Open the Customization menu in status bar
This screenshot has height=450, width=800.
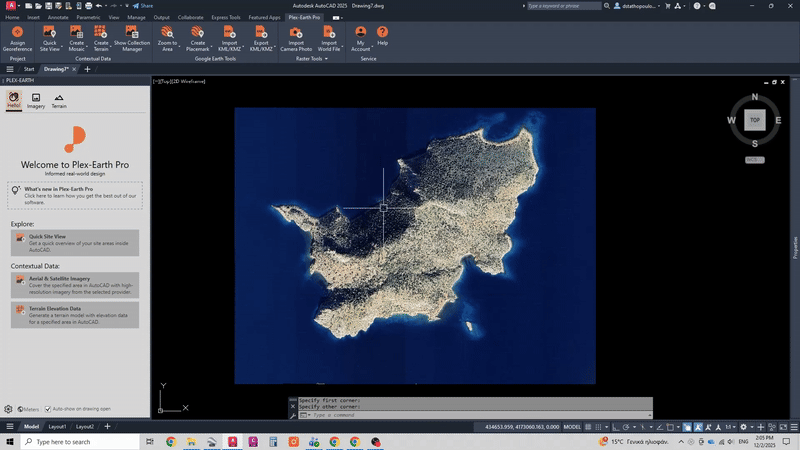click(x=793, y=427)
